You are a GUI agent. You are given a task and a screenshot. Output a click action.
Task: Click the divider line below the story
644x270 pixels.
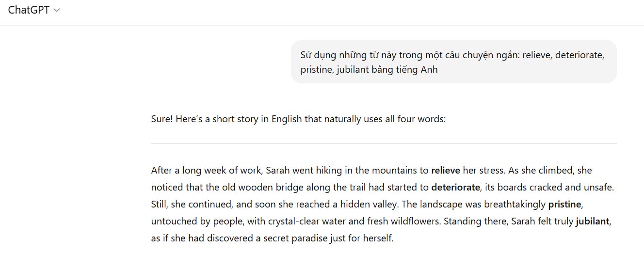click(x=384, y=263)
